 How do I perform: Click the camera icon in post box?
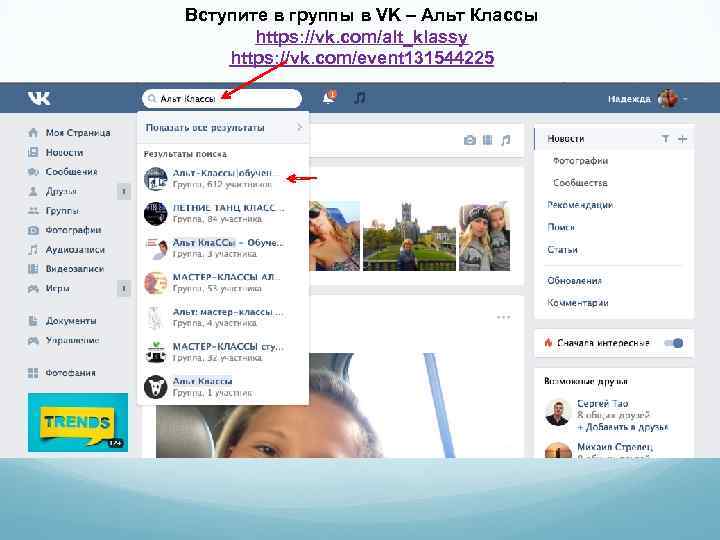[469, 140]
